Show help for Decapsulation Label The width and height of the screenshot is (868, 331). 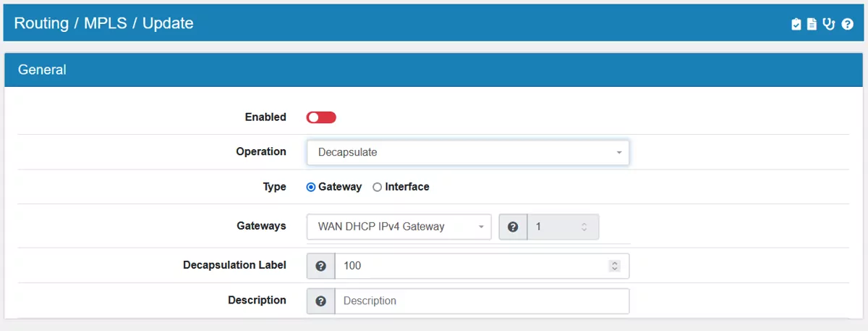pyautogui.click(x=321, y=266)
